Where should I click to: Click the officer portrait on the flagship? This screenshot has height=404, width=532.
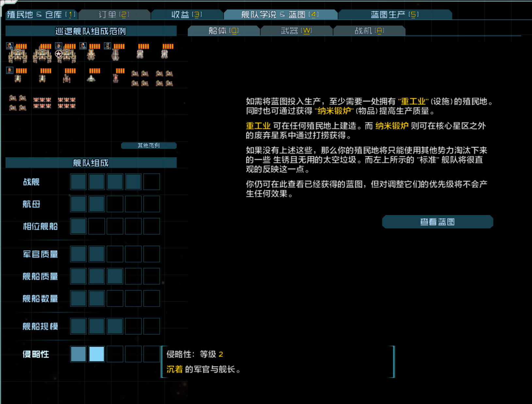[58, 46]
